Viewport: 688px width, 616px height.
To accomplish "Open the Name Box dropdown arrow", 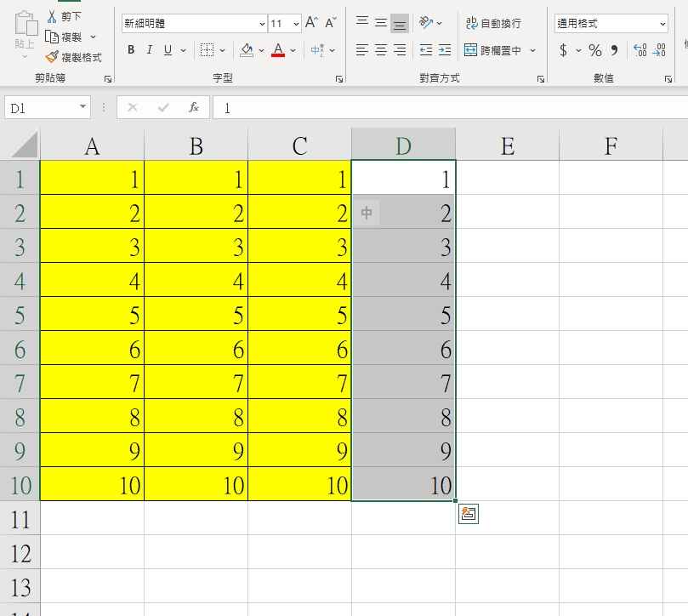I will point(82,106).
